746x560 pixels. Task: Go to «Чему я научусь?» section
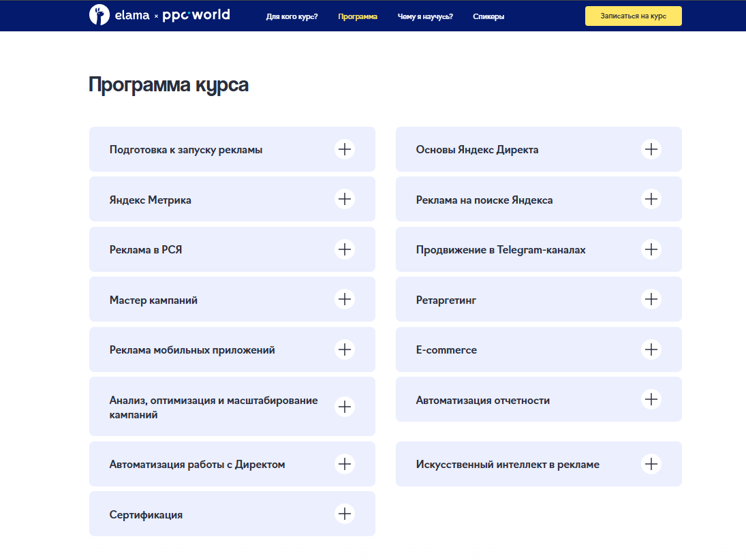(426, 16)
